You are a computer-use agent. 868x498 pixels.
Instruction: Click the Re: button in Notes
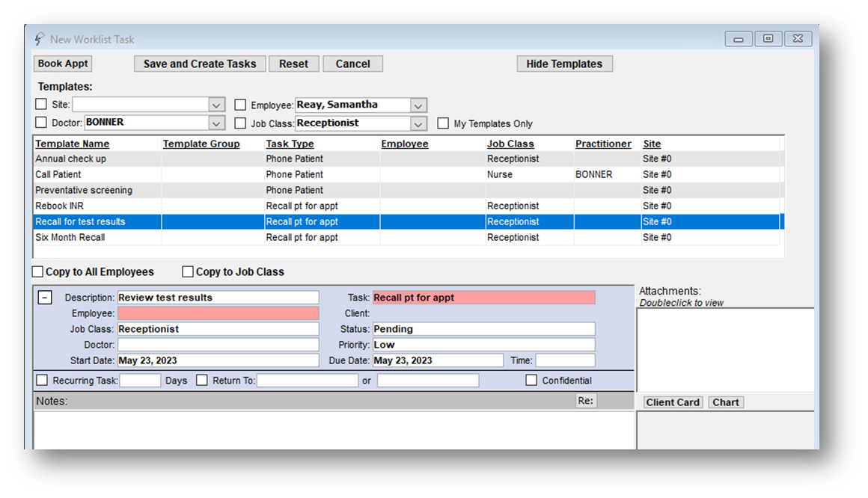[x=586, y=401]
